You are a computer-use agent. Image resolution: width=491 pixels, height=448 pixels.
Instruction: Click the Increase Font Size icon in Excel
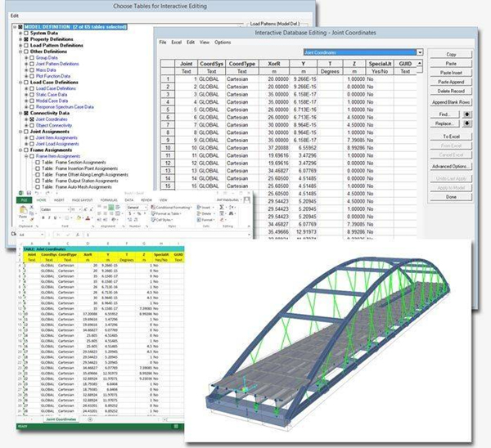[85, 209]
